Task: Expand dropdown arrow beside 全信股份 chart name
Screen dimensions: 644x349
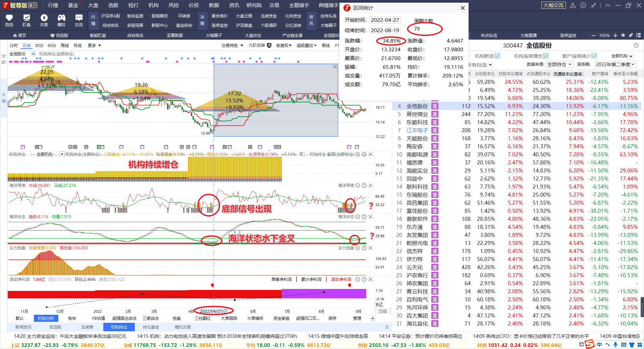Action: 33,54
